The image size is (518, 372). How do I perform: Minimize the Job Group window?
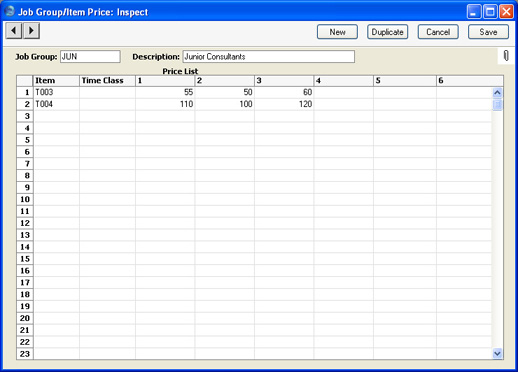tap(474, 12)
